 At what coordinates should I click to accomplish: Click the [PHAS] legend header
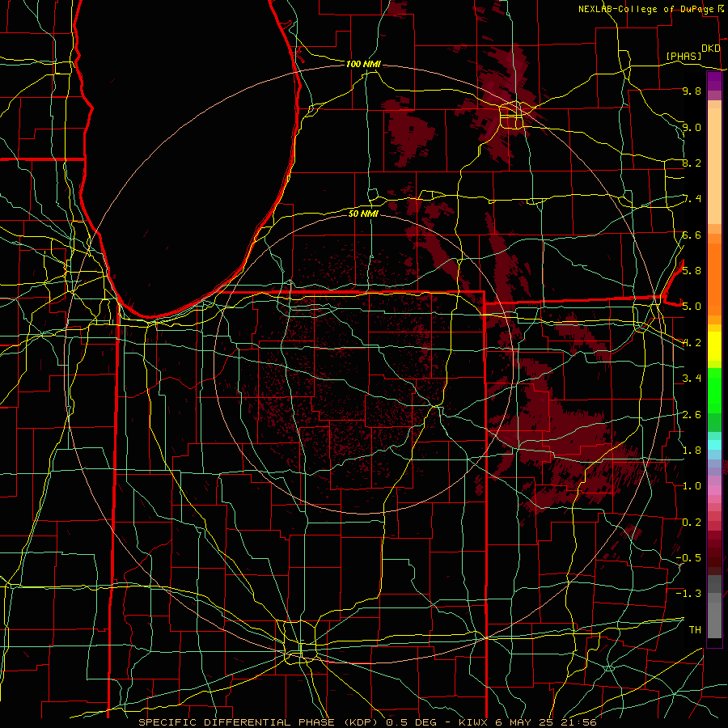coord(684,56)
